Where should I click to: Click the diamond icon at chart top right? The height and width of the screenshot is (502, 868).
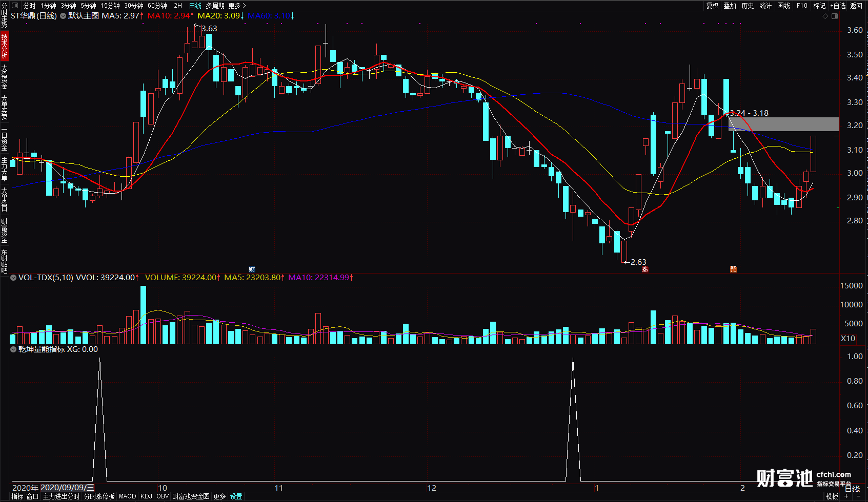(825, 16)
